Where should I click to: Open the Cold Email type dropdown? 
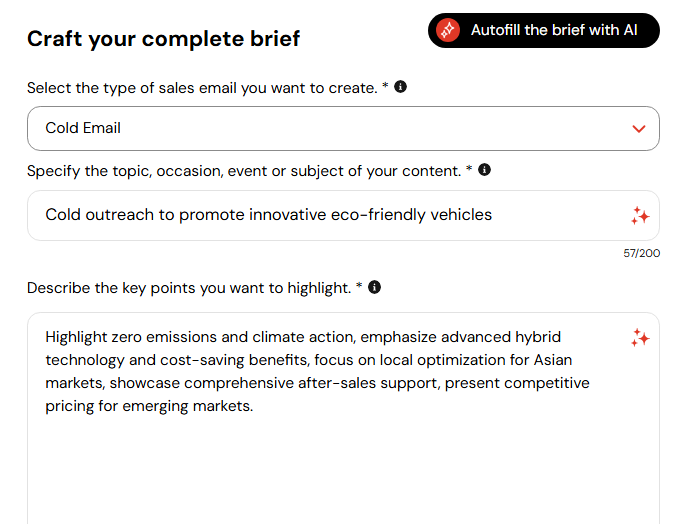click(343, 128)
